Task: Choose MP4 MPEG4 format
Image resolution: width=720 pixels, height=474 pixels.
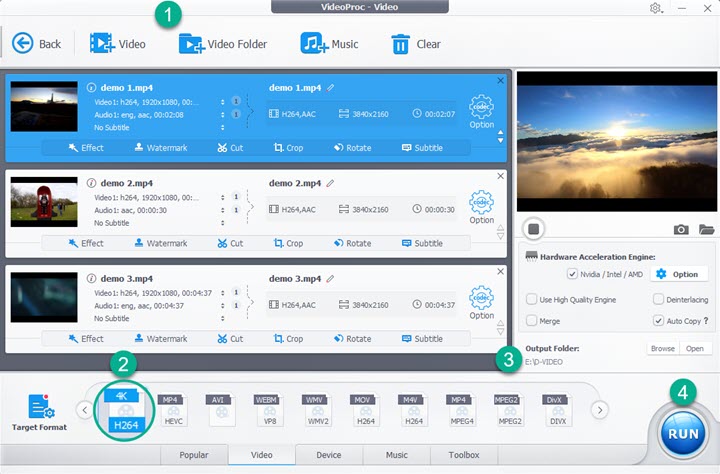Action: tap(461, 410)
